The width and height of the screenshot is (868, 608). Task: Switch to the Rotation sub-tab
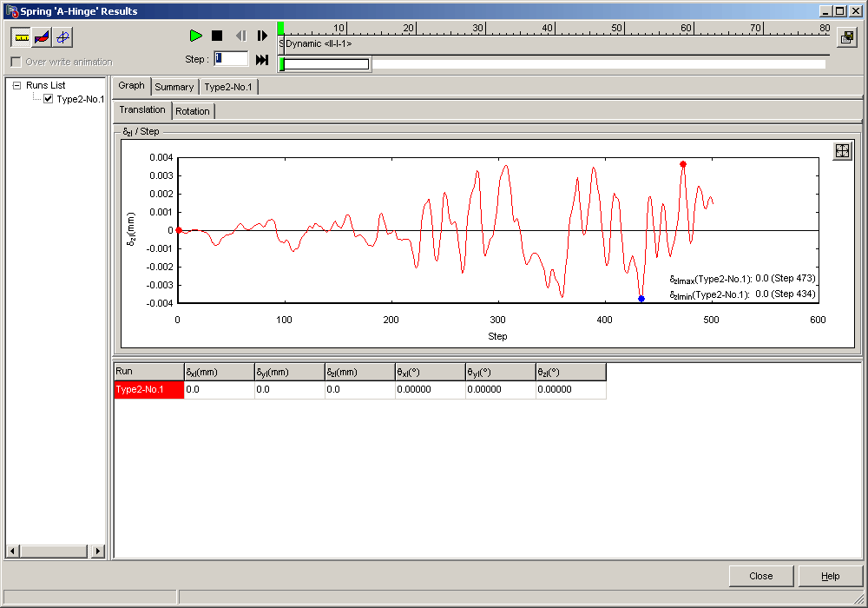pyautogui.click(x=192, y=111)
